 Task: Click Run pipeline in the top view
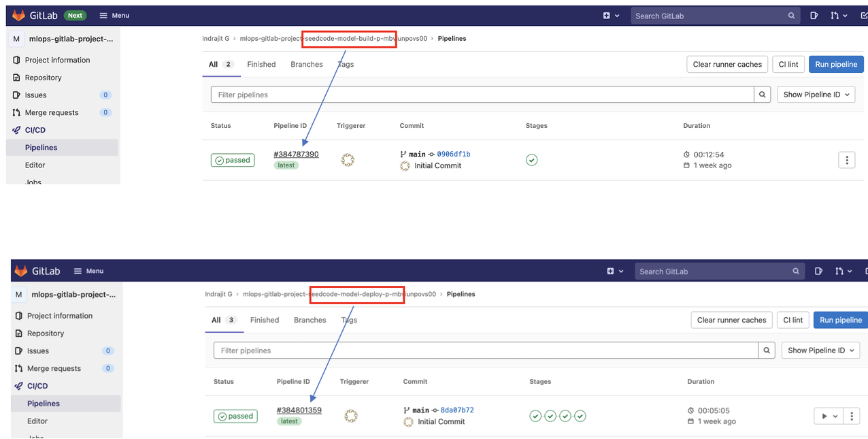click(836, 65)
